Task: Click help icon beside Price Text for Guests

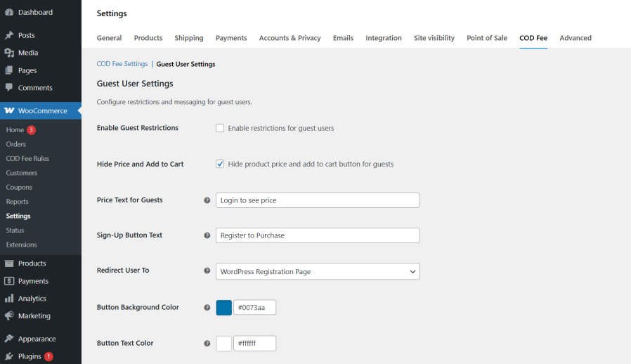Action: coord(207,200)
